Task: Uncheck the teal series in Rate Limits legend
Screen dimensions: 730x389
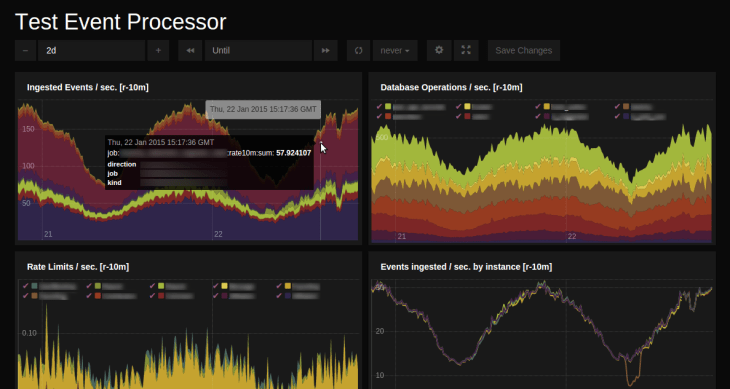Action: click(x=26, y=286)
